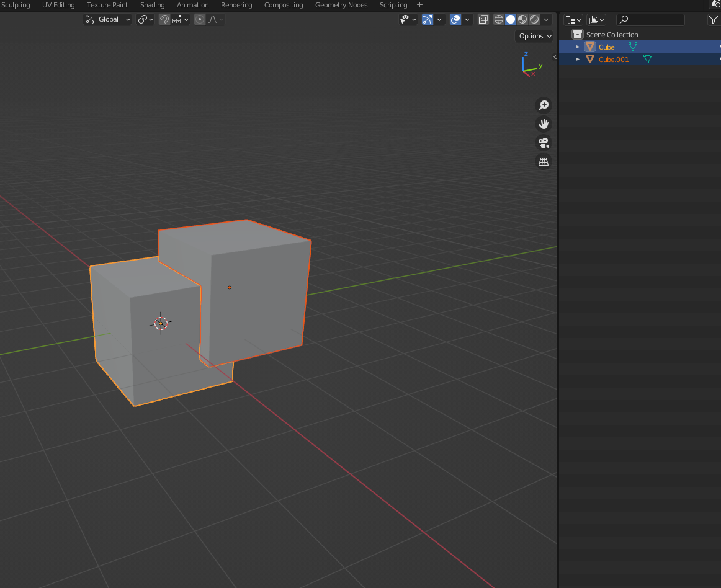Viewport: 721px width, 588px height.
Task: Click the pan view hand icon
Action: 544,124
